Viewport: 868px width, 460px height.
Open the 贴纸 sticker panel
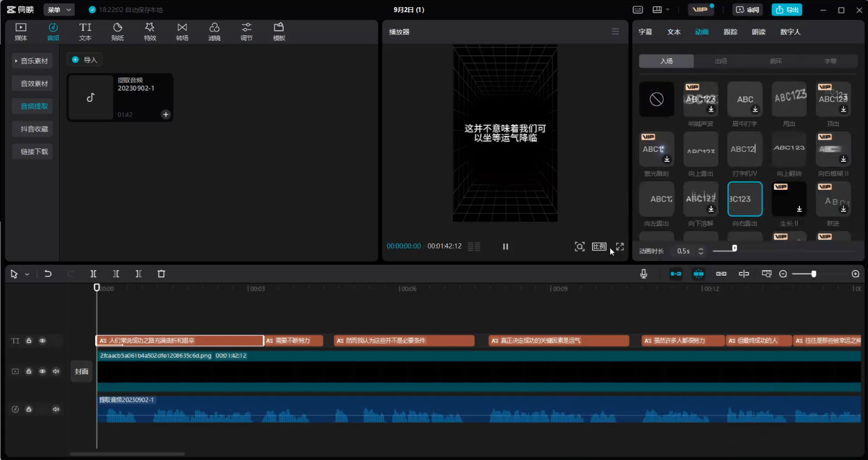tap(118, 31)
